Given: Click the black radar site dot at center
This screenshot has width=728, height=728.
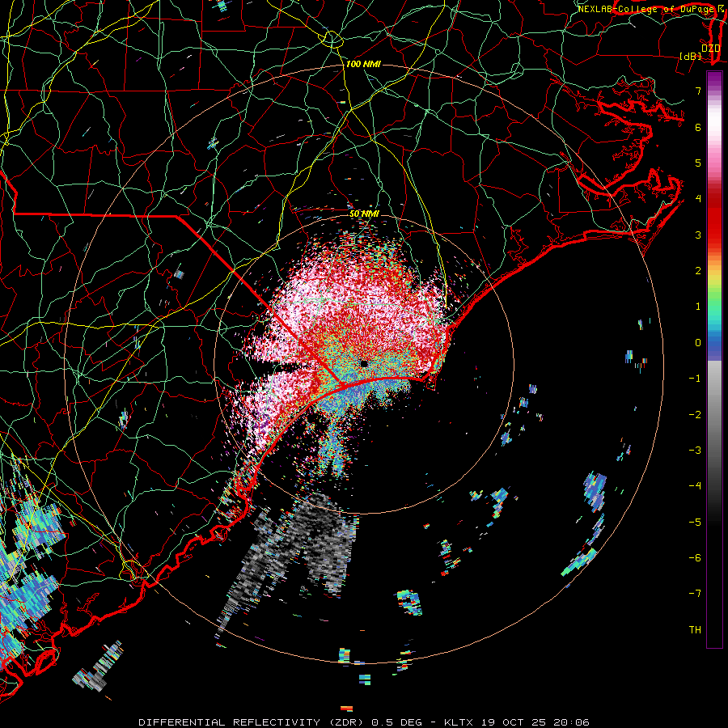Looking at the screenshot, I should pos(364,363).
